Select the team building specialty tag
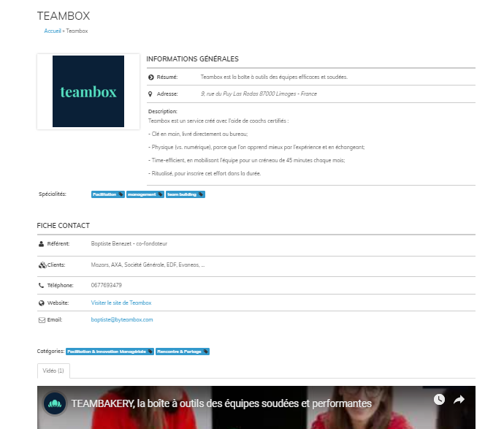This screenshot has height=429, width=504. [185, 194]
